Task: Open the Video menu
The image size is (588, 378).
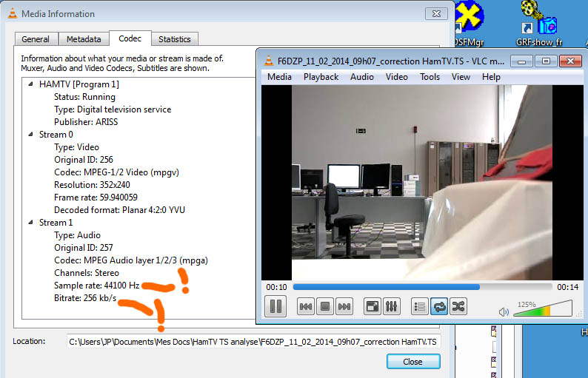Action: [x=397, y=77]
